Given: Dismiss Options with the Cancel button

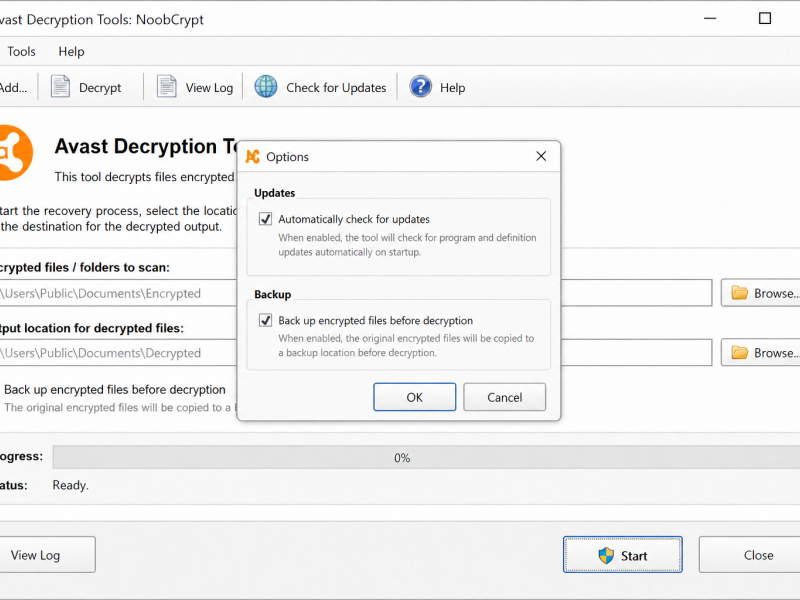Looking at the screenshot, I should [x=505, y=397].
